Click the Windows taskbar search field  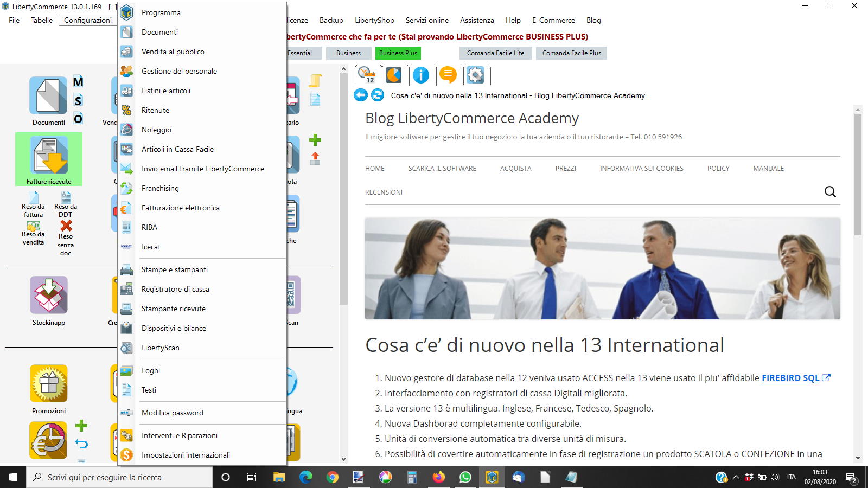(x=119, y=477)
